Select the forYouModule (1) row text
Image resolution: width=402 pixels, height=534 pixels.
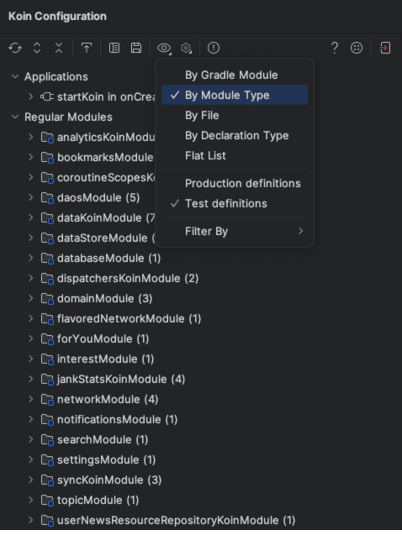pos(103,339)
